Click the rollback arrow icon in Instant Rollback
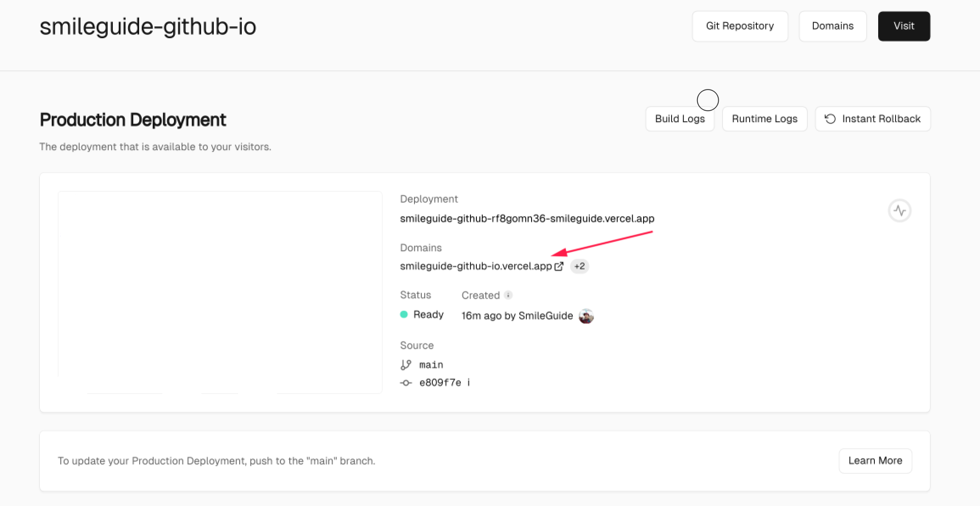This screenshot has height=506, width=980. click(830, 119)
